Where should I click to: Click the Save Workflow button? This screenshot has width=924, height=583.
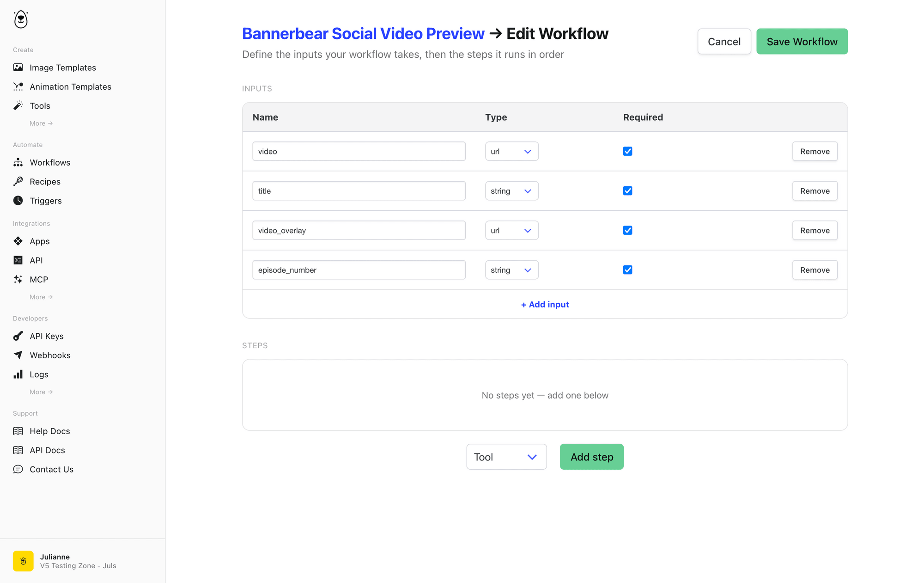[802, 41]
